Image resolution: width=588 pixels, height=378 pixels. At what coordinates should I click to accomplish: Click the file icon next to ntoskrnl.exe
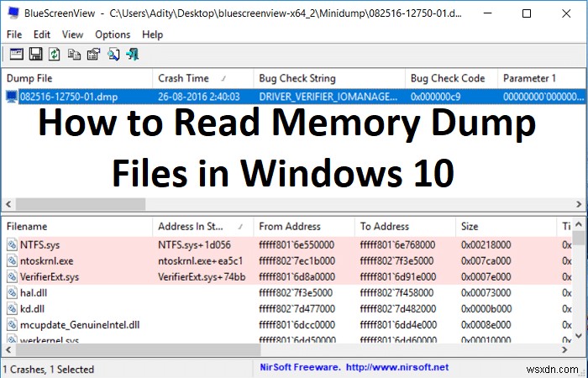pos(12,261)
